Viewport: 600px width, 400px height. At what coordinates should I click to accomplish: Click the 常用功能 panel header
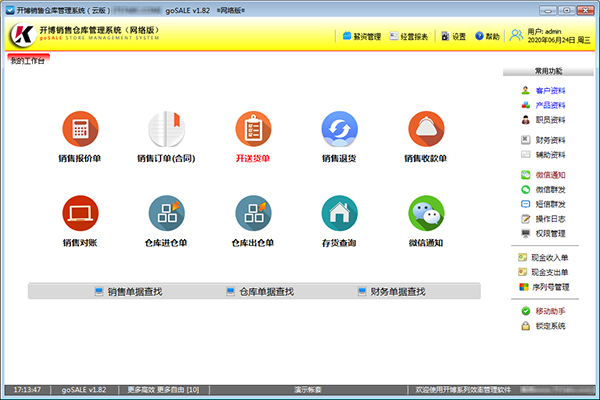tap(548, 71)
